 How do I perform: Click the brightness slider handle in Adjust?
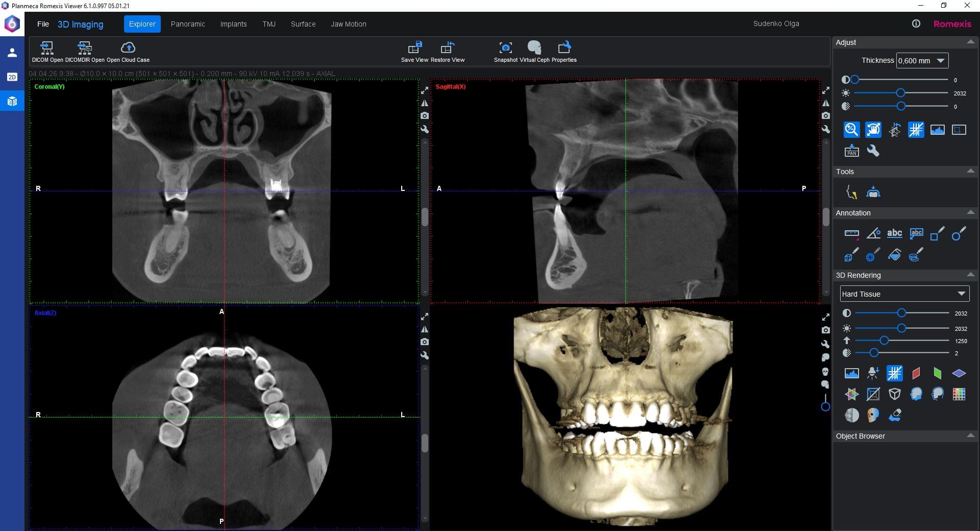tap(900, 93)
